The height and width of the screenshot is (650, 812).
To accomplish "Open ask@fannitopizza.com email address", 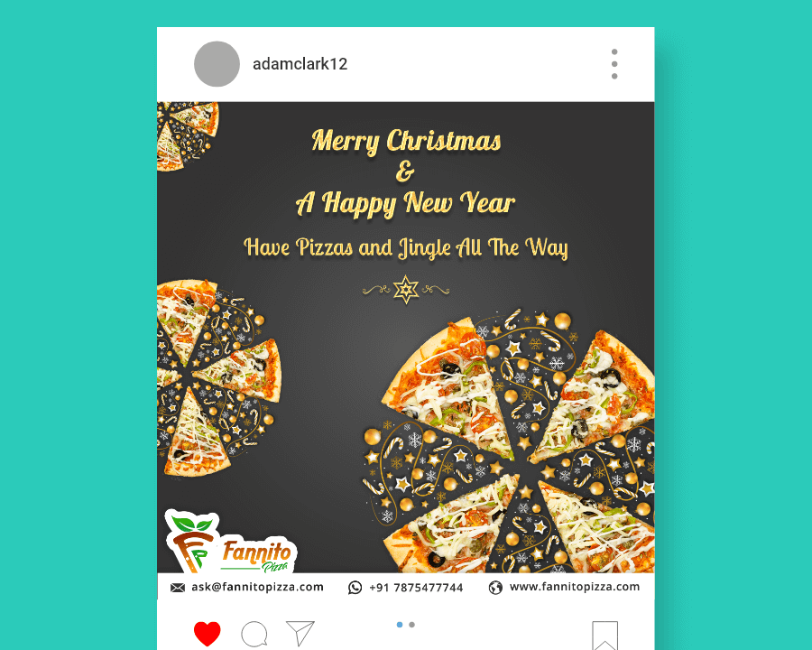I will click(257, 587).
